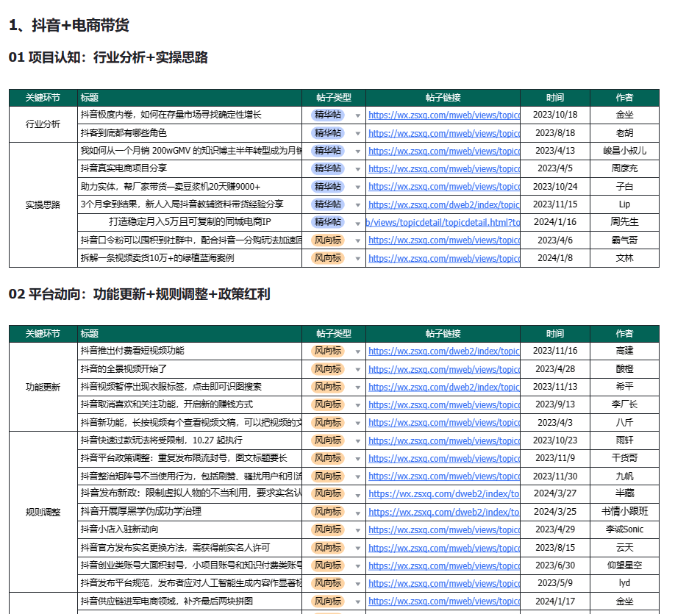Click 风向标 tag in 抖音口令粉 row
Screen dimensions: 700x614
pyautogui.click(x=328, y=240)
